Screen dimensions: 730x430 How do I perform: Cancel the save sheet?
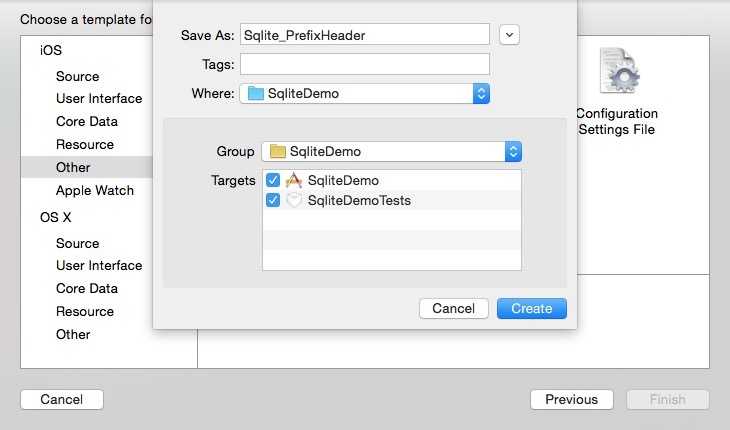(x=453, y=309)
